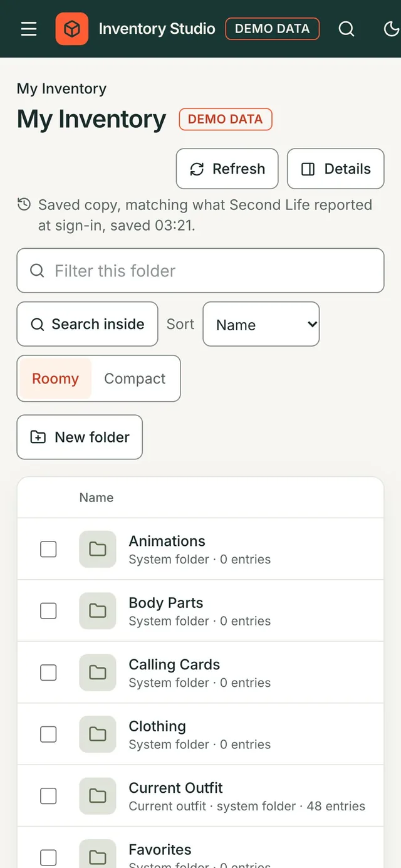Viewport: 401px width, 868px height.
Task: Toggle dark mode with the moon icon
Action: 392,29
